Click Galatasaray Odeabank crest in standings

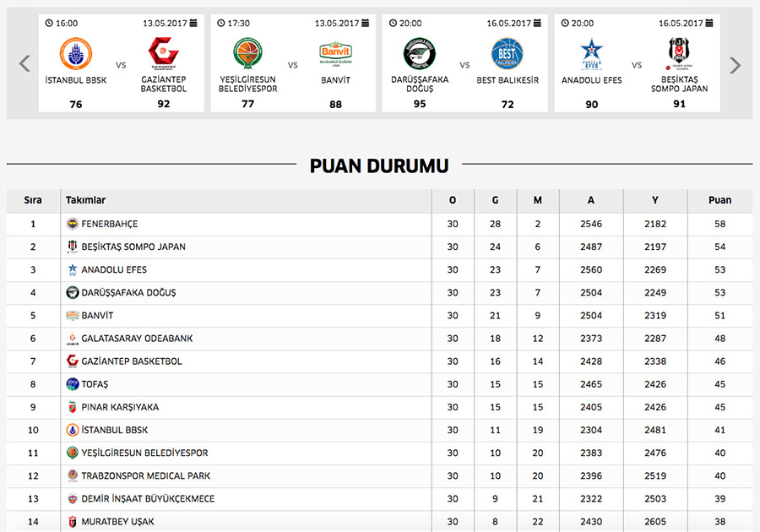[73, 338]
